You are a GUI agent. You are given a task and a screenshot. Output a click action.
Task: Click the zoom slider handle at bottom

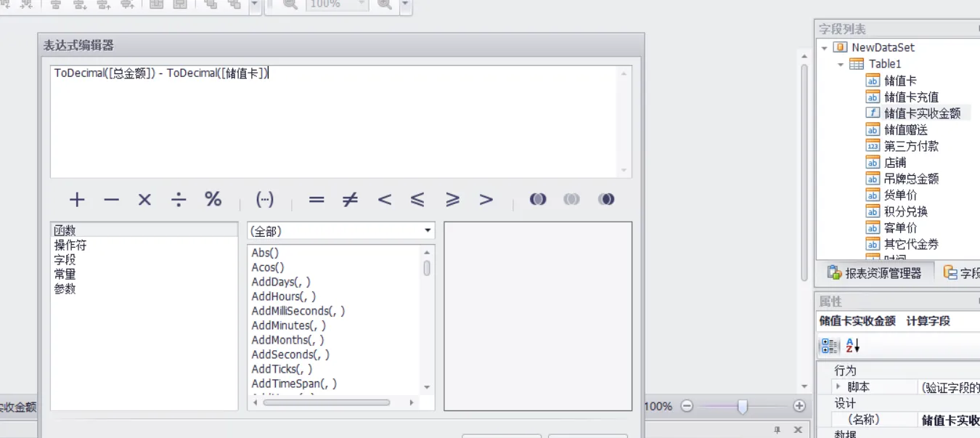pyautogui.click(x=743, y=407)
